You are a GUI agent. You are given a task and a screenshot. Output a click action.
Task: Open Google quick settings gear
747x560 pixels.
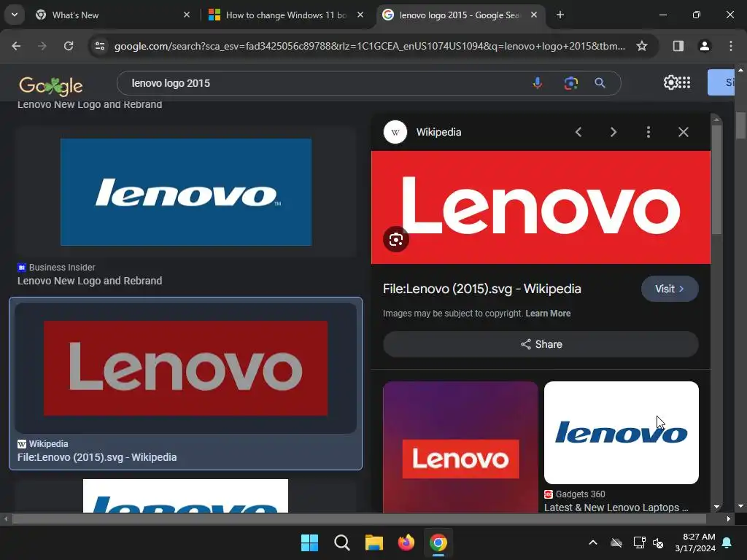670,82
